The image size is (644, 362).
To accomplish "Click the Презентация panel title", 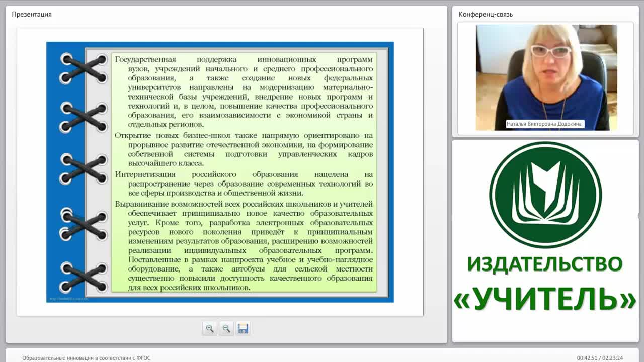I will (32, 14).
